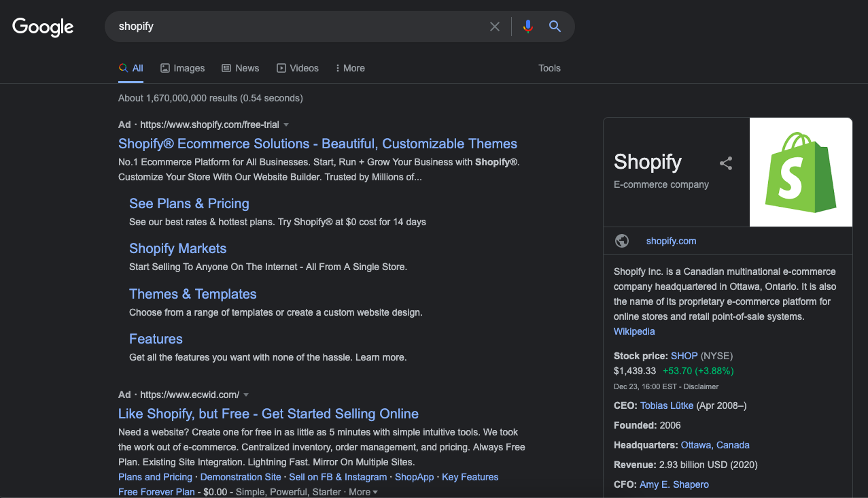Click the Google logo
This screenshot has width=868, height=498.
pos(43,27)
